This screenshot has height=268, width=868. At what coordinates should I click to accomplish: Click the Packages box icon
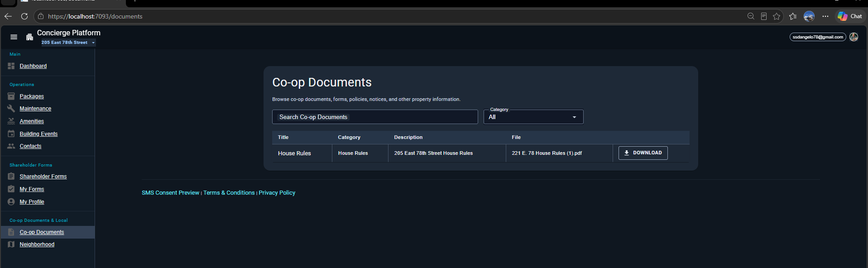click(11, 96)
